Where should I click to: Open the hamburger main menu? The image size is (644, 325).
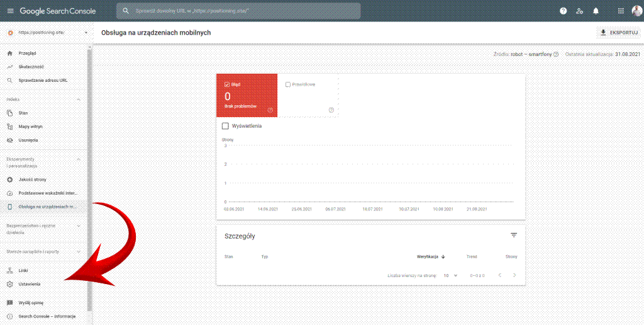[x=10, y=11]
